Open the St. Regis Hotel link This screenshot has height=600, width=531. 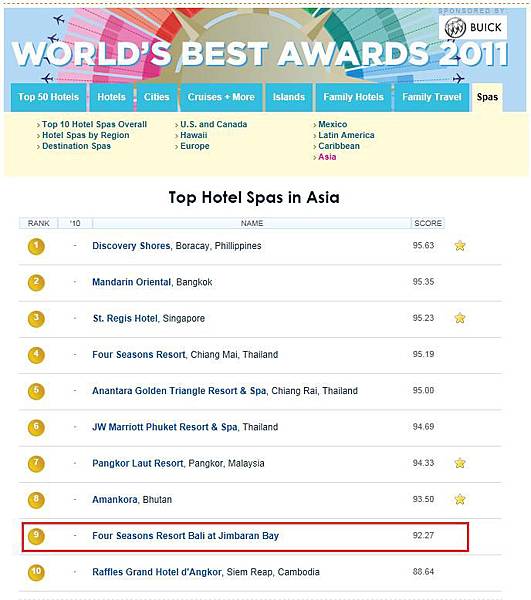125,318
